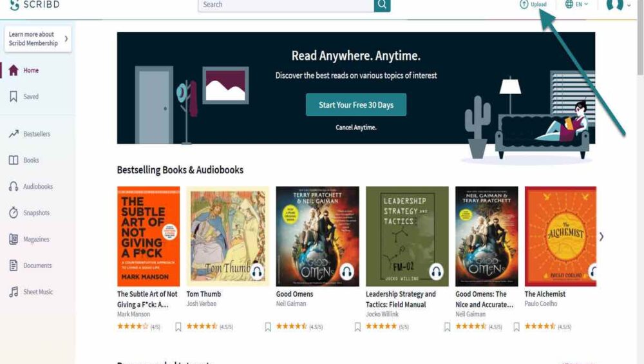644x364 pixels.
Task: Click the Magazines icon in sidebar
Action: click(14, 239)
